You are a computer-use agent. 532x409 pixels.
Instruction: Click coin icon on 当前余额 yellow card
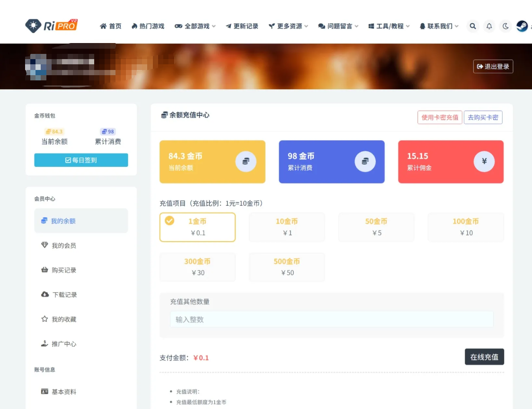tap(246, 162)
